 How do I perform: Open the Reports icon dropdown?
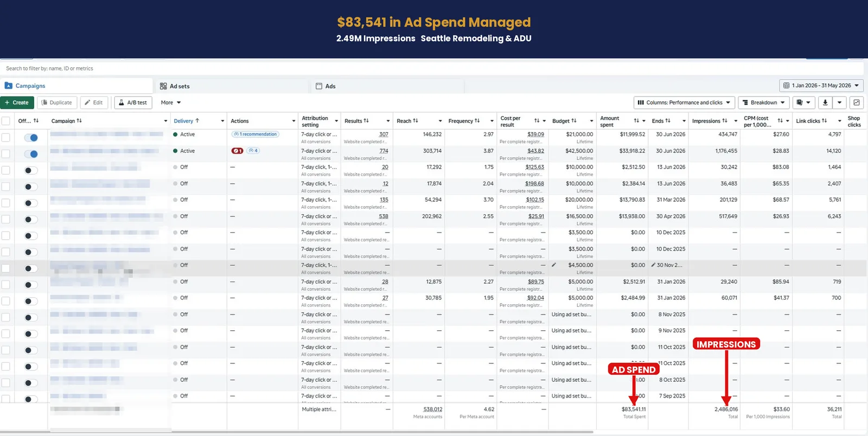click(803, 102)
